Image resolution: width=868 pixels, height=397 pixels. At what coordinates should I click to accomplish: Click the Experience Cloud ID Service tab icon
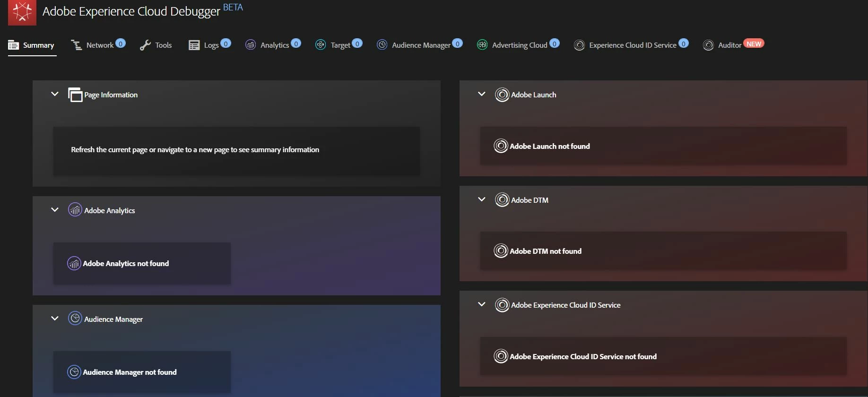[579, 45]
